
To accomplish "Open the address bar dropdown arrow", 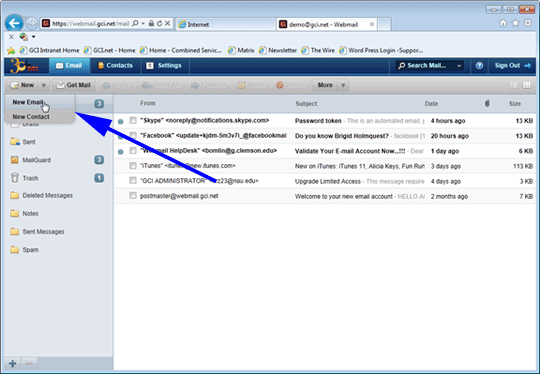I will [x=143, y=23].
